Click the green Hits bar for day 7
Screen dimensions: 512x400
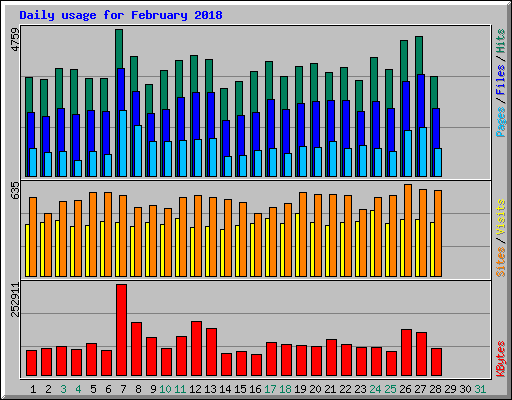[119, 49]
